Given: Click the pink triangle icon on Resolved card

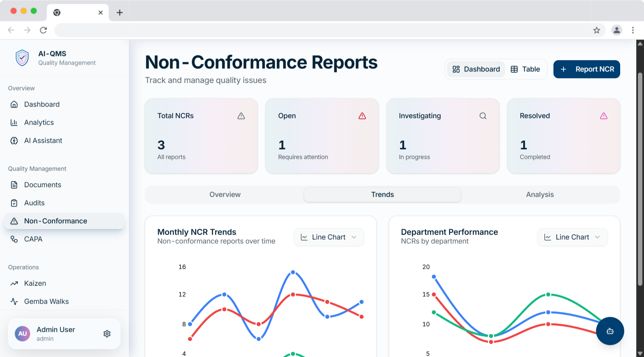Looking at the screenshot, I should (604, 116).
